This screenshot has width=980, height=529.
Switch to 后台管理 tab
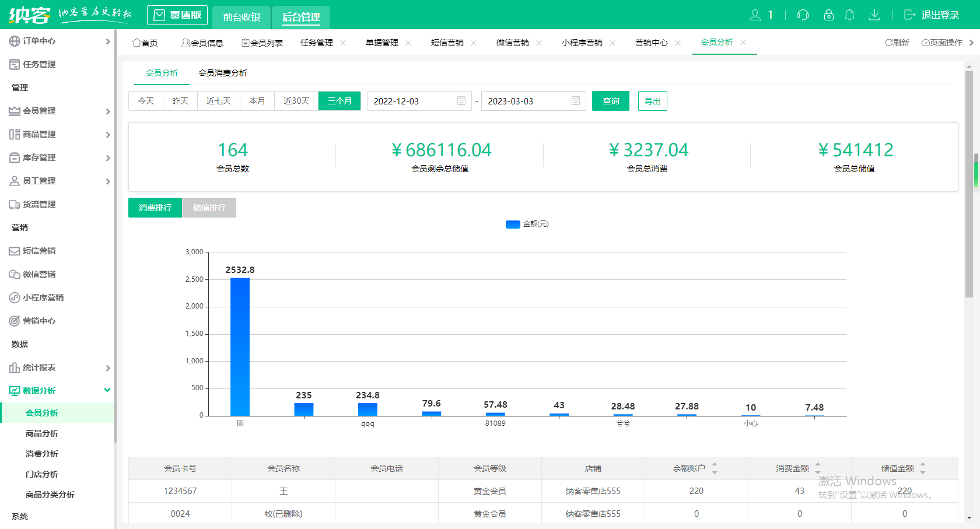301,17
